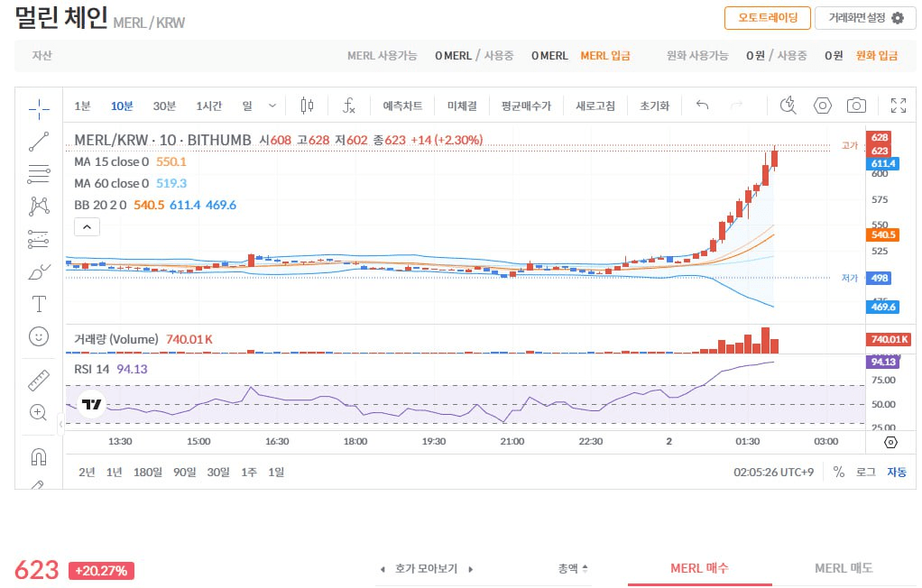Screen dimensions: 922x588
Task: Take a chart snapshot with camera icon
Action: 855,106
